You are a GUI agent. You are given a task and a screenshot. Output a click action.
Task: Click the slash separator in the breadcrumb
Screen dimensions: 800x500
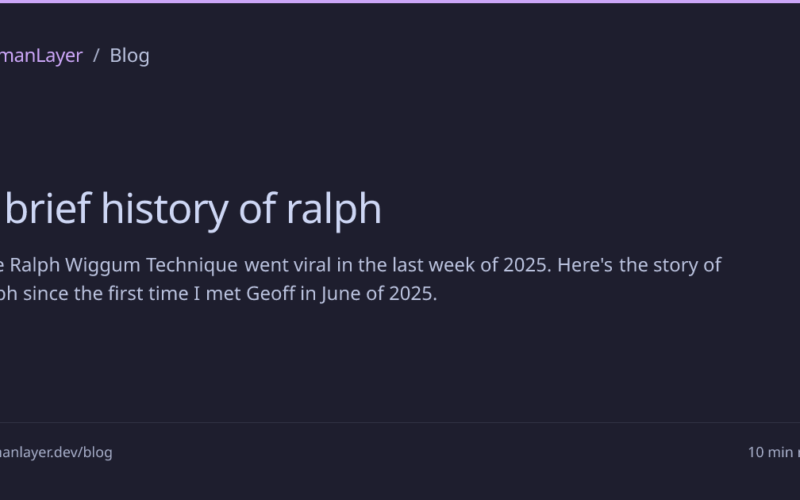point(96,55)
